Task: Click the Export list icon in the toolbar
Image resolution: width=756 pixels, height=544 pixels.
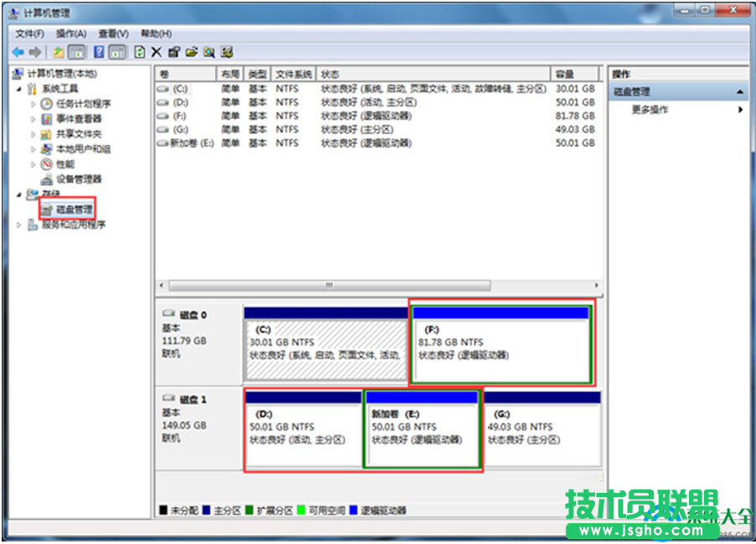Action: click(x=190, y=52)
